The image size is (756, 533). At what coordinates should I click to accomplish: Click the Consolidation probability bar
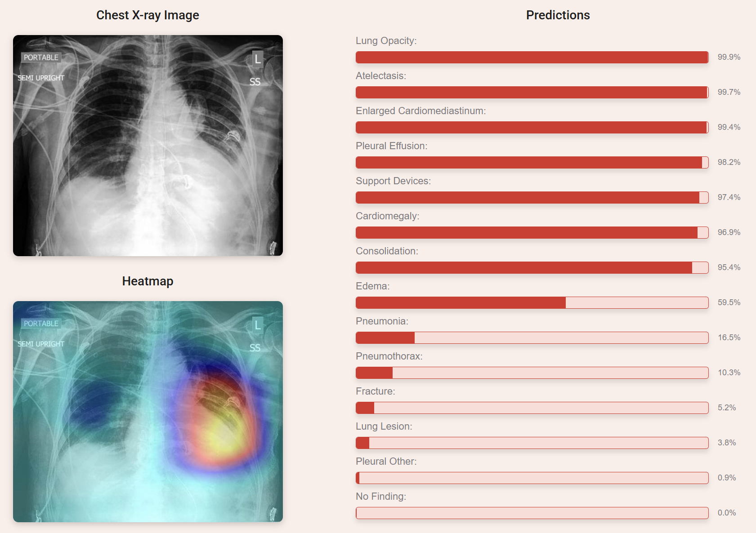coord(532,267)
